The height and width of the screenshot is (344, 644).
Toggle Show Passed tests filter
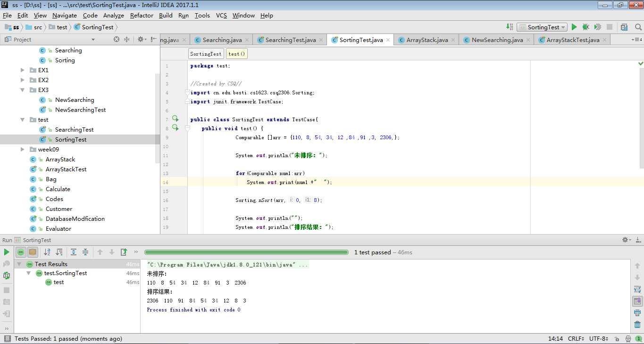coord(20,252)
